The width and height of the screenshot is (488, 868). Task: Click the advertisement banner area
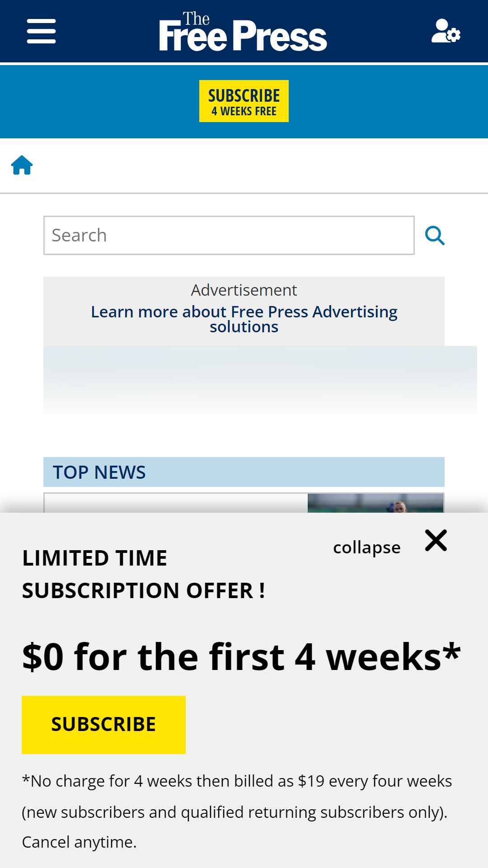click(x=260, y=380)
